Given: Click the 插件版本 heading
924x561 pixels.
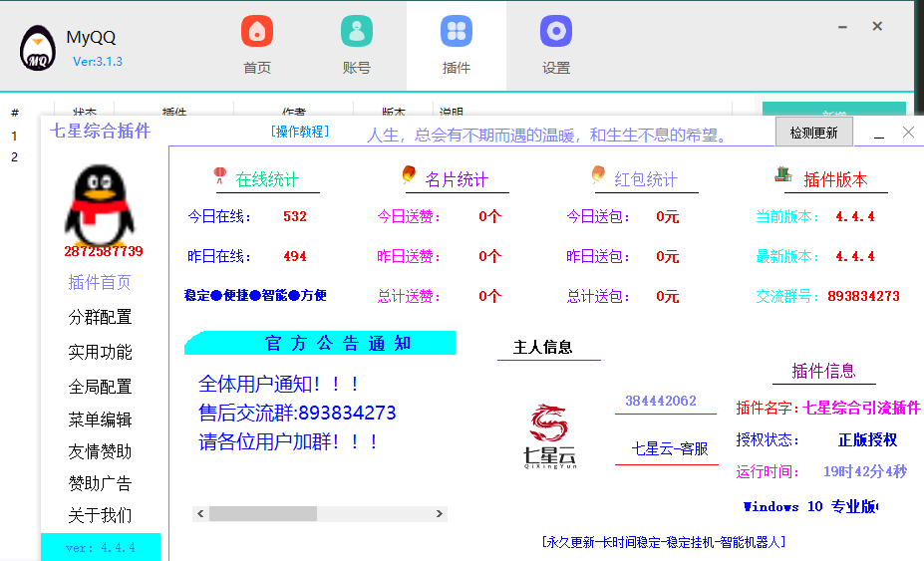Looking at the screenshot, I should (835, 179).
